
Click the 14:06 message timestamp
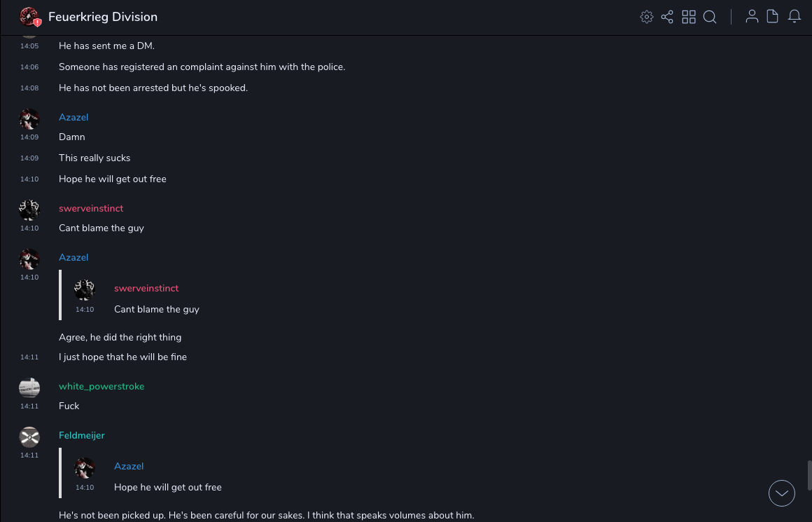pyautogui.click(x=29, y=67)
